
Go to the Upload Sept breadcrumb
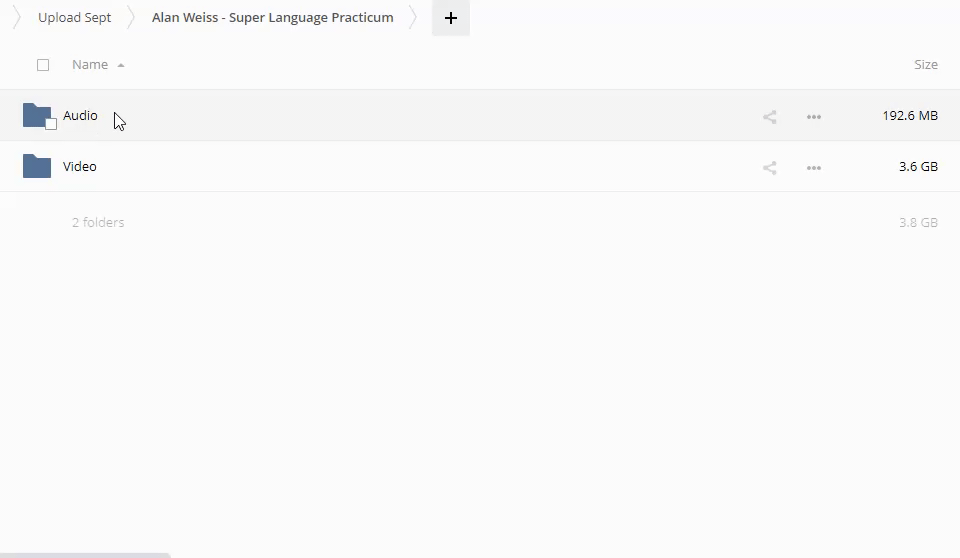(74, 18)
